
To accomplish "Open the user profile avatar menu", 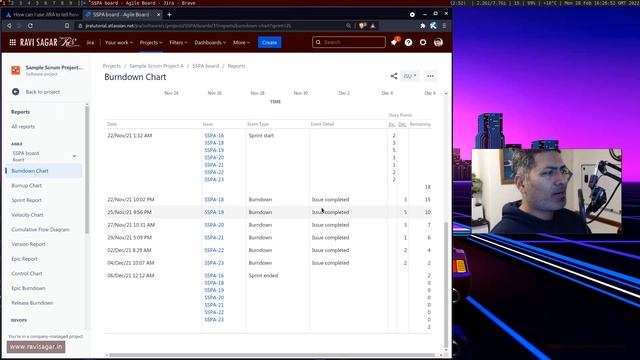I will [438, 42].
